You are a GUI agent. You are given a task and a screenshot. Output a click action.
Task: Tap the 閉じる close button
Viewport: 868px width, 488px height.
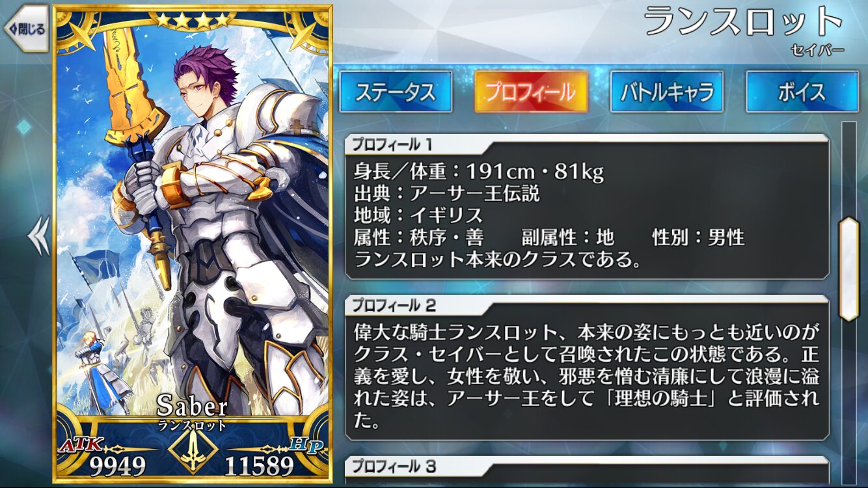[x=27, y=29]
